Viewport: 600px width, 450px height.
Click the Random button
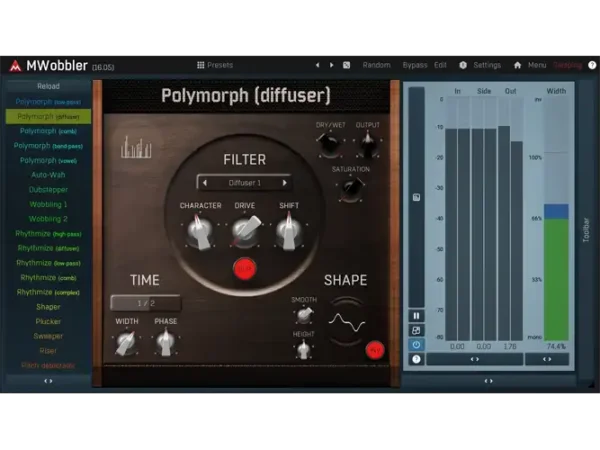coord(377,65)
